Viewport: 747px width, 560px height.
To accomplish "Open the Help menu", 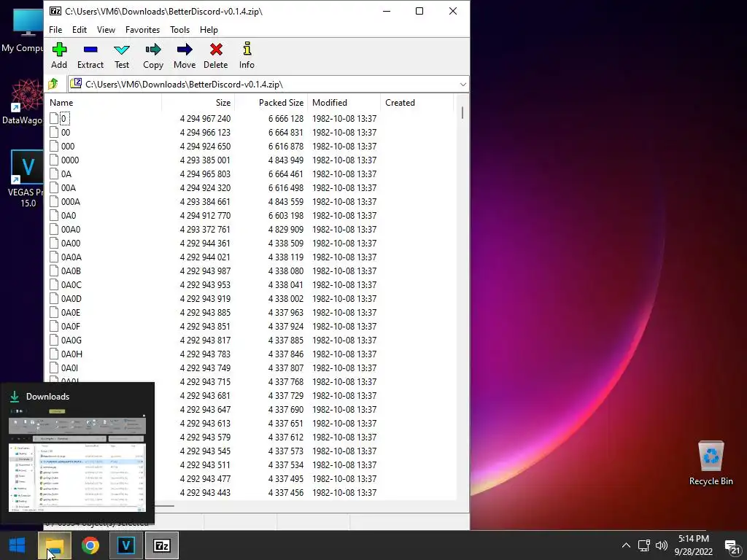I will click(x=209, y=29).
